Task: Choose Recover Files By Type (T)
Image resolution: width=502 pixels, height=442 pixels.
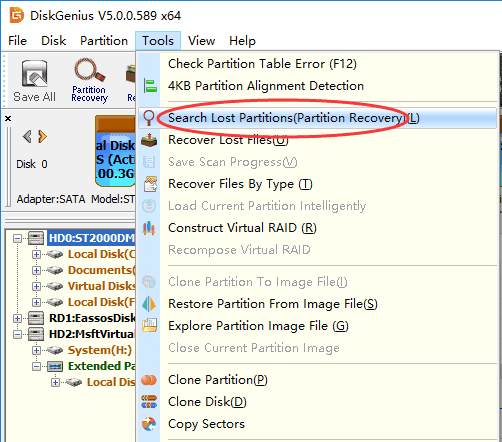Action: pyautogui.click(x=317, y=184)
